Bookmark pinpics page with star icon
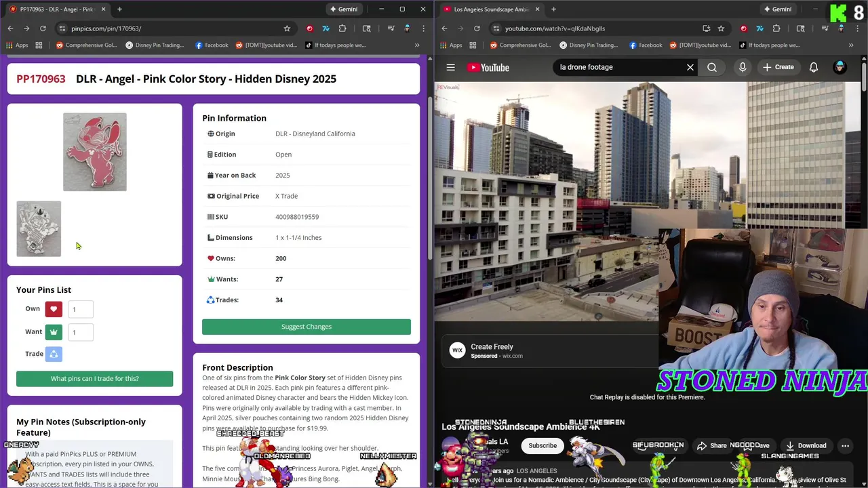 tap(287, 28)
